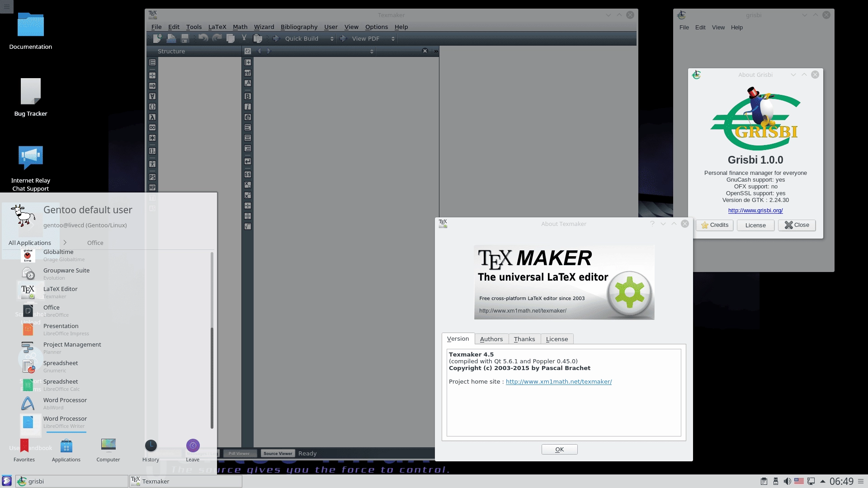Open the Edit menu in grisbi window
The width and height of the screenshot is (868, 488).
click(x=700, y=27)
